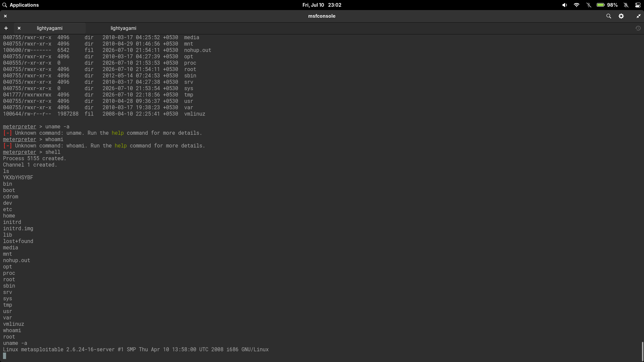Open the muted notifications bell

[x=626, y=5]
